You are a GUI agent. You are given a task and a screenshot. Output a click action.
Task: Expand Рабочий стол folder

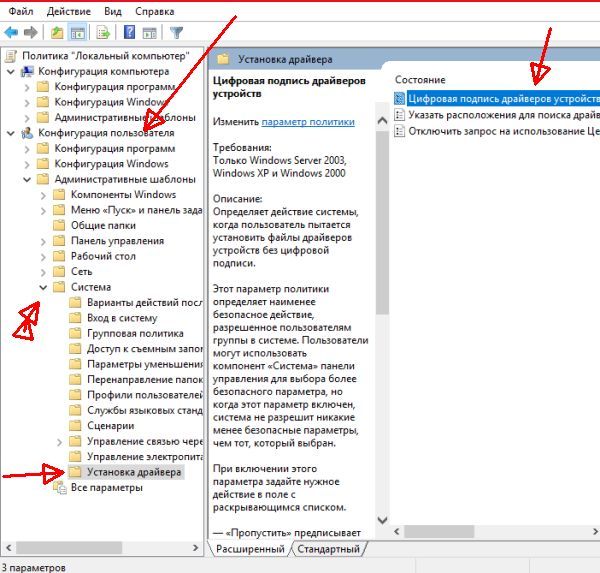(x=43, y=257)
